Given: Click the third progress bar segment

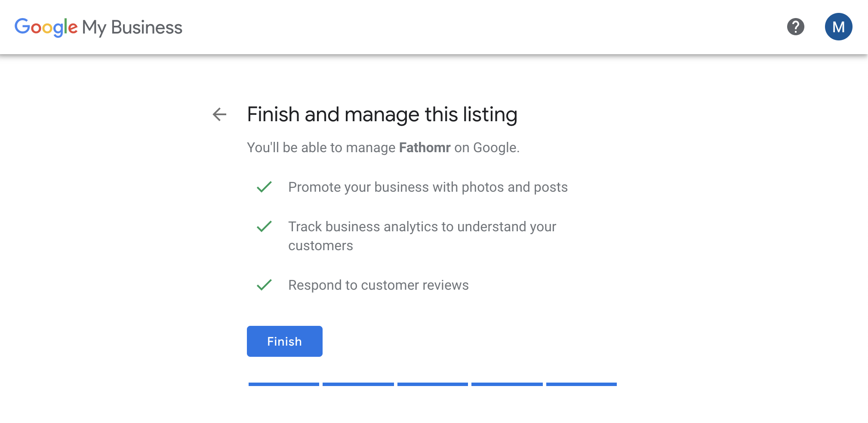Looking at the screenshot, I should pyautogui.click(x=433, y=384).
